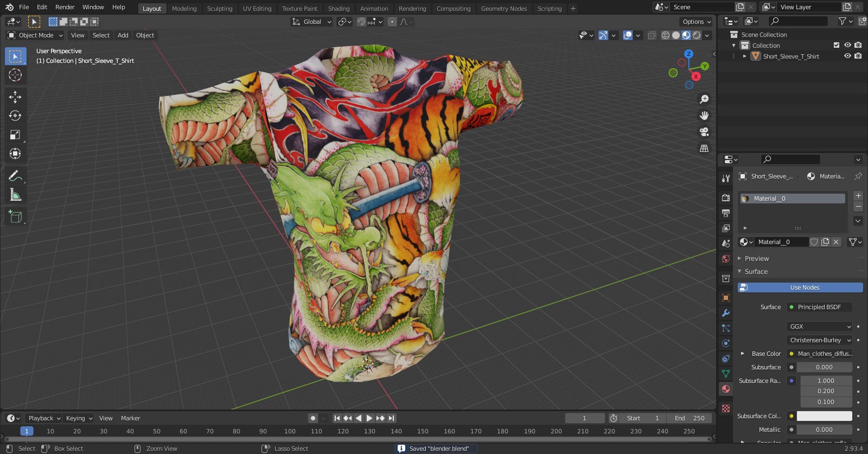Click the Options button
The width and height of the screenshot is (868, 454).
click(697, 22)
